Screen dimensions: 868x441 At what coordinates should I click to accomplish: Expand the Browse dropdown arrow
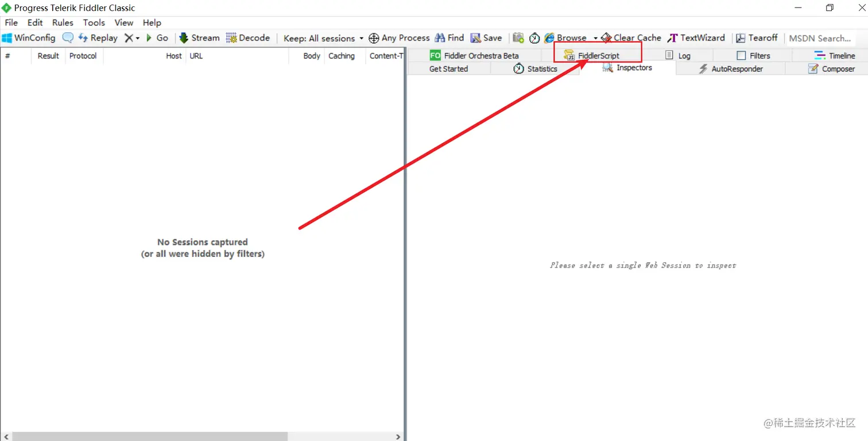[x=595, y=38]
